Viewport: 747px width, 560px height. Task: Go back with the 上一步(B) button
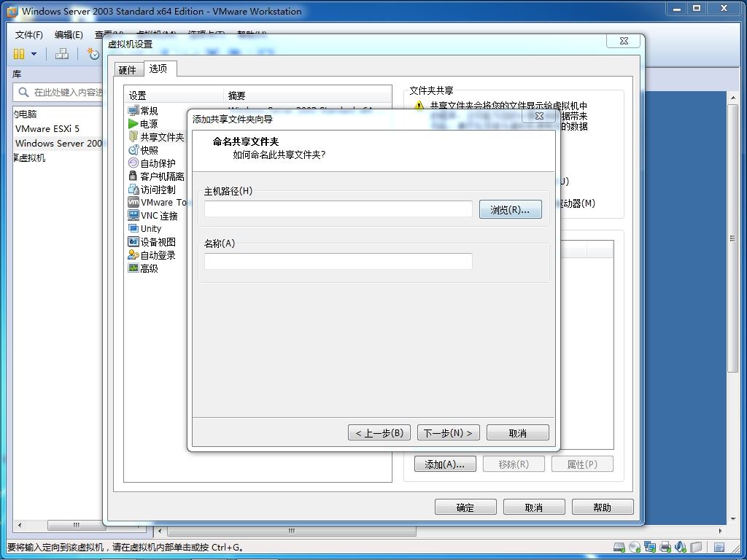pos(379,433)
